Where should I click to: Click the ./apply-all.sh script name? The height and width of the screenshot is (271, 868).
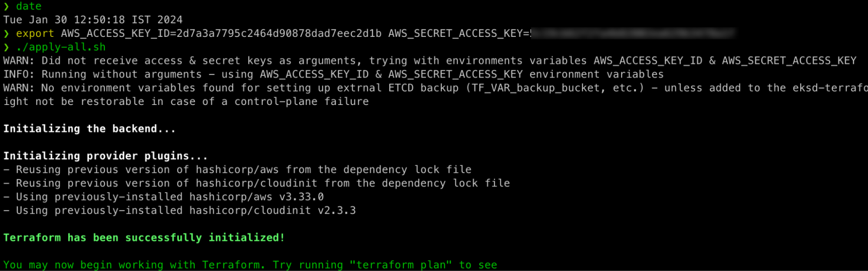coord(61,47)
